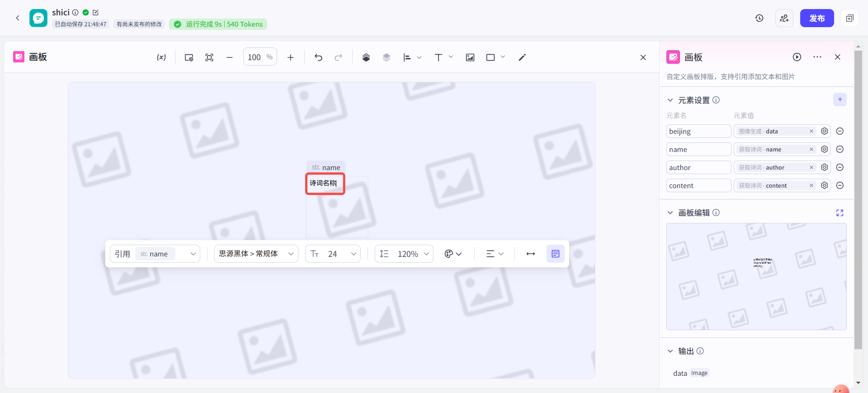Open settings gear for content row
The width and height of the screenshot is (868, 393).
(825, 185)
